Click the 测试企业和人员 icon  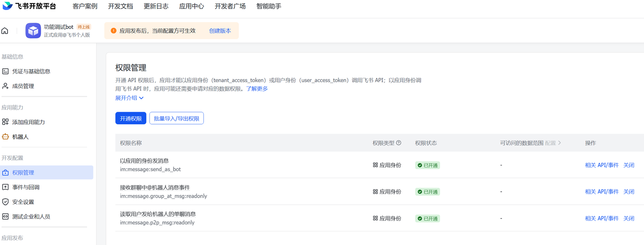point(5,216)
